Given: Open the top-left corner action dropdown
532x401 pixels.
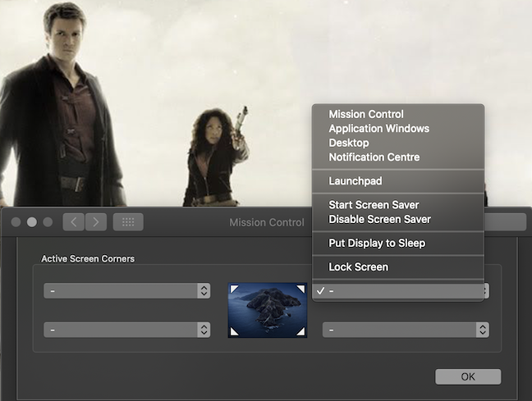Looking at the screenshot, I should point(127,291).
